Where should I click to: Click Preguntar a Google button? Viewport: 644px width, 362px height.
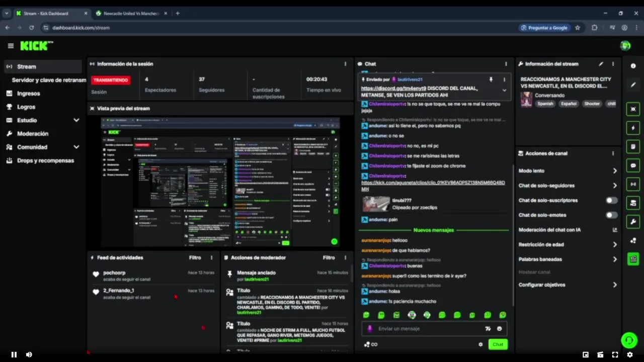tap(544, 28)
